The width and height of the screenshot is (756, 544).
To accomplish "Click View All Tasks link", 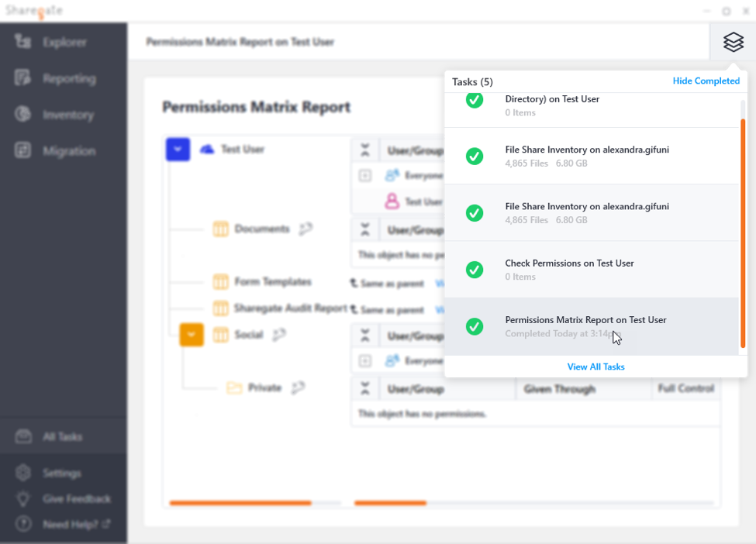I will pyautogui.click(x=596, y=367).
